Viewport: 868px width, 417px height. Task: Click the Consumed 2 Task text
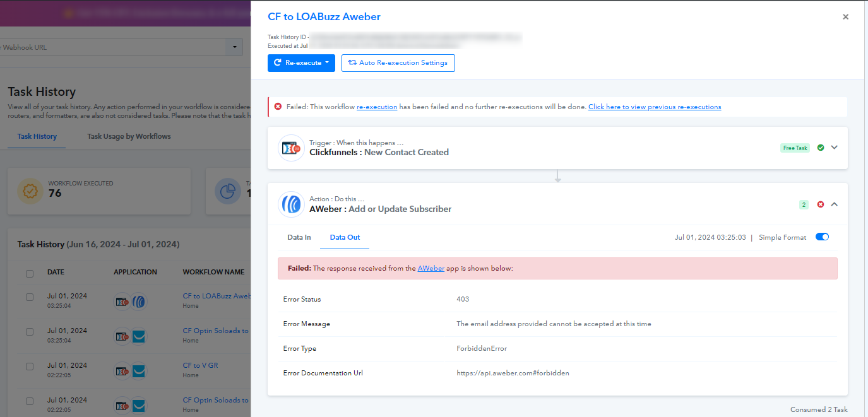(x=819, y=409)
